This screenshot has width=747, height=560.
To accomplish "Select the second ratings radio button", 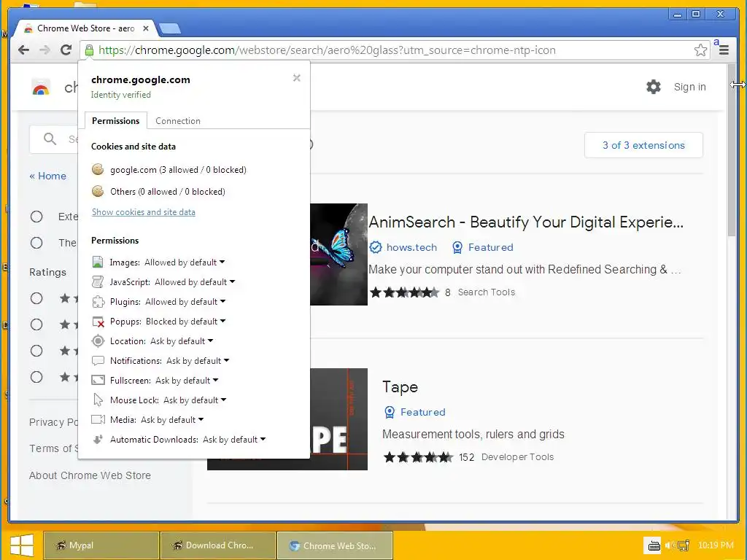I will click(x=36, y=324).
